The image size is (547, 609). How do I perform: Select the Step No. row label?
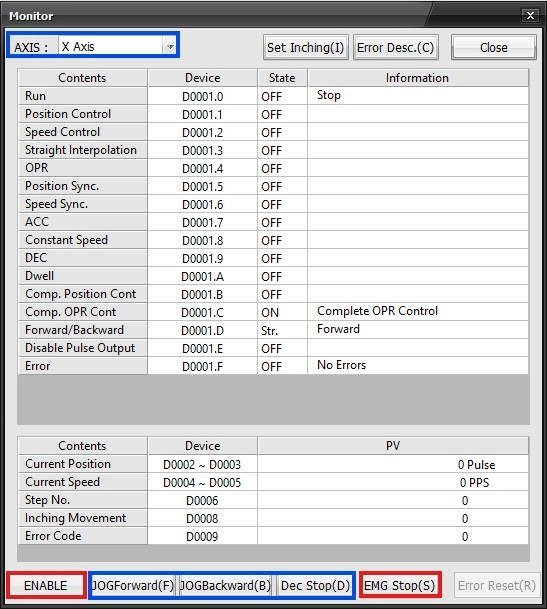tap(82, 500)
